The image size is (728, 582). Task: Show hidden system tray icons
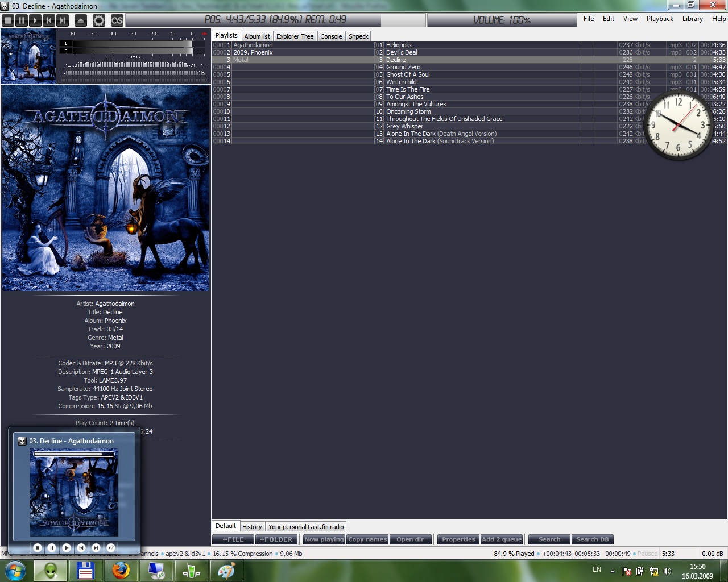pyautogui.click(x=613, y=571)
